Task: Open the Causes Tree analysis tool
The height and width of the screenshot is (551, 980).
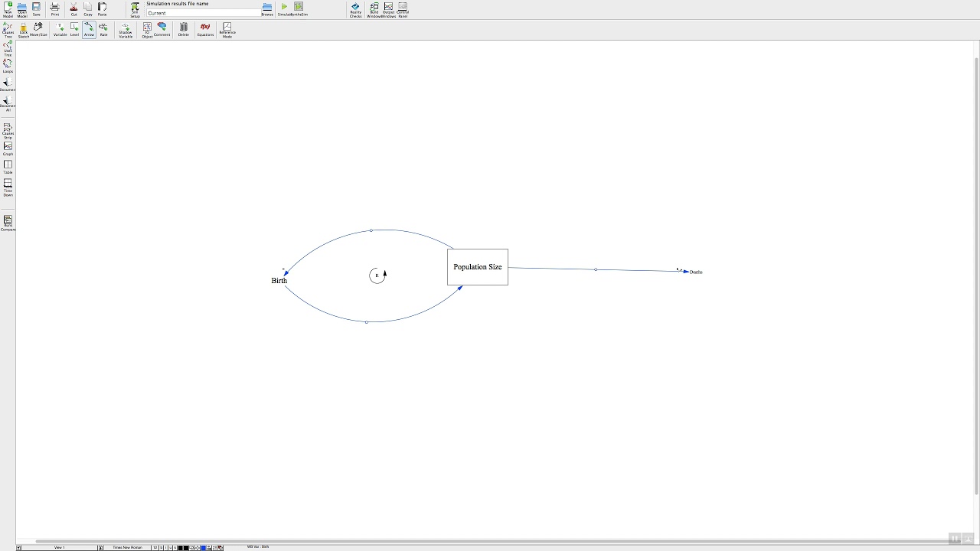Action: point(8,30)
